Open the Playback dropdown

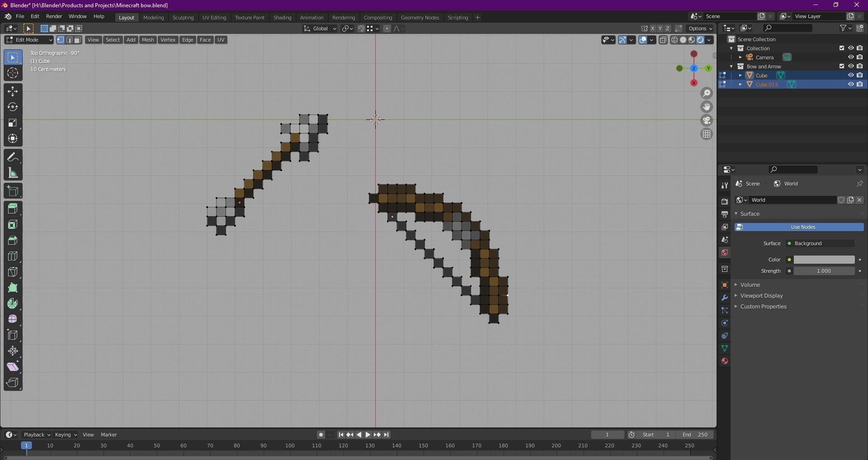37,435
